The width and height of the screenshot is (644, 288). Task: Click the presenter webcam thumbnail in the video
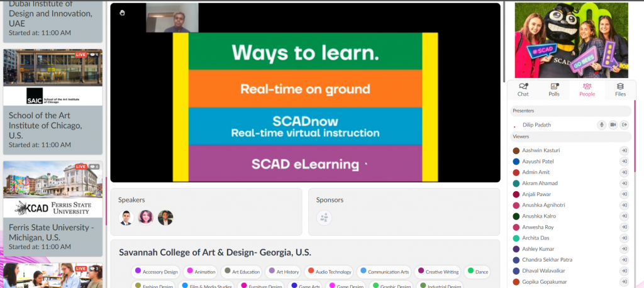coord(172,18)
